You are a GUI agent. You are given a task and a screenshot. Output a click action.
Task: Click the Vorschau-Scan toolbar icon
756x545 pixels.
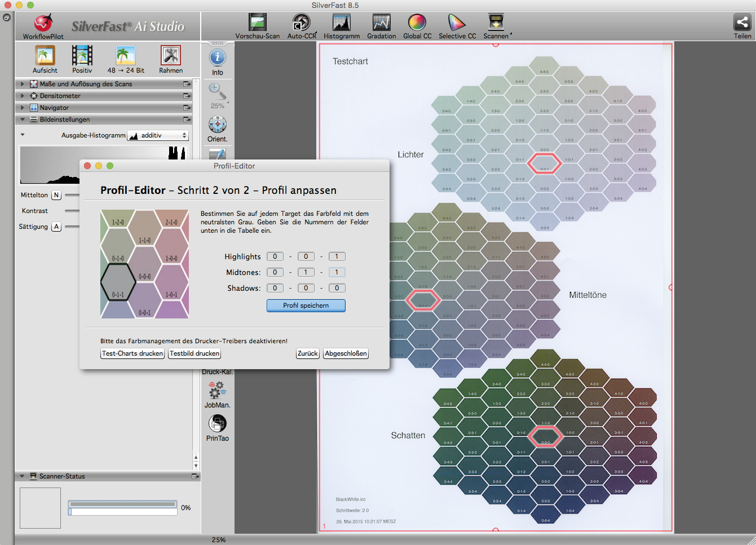(257, 23)
